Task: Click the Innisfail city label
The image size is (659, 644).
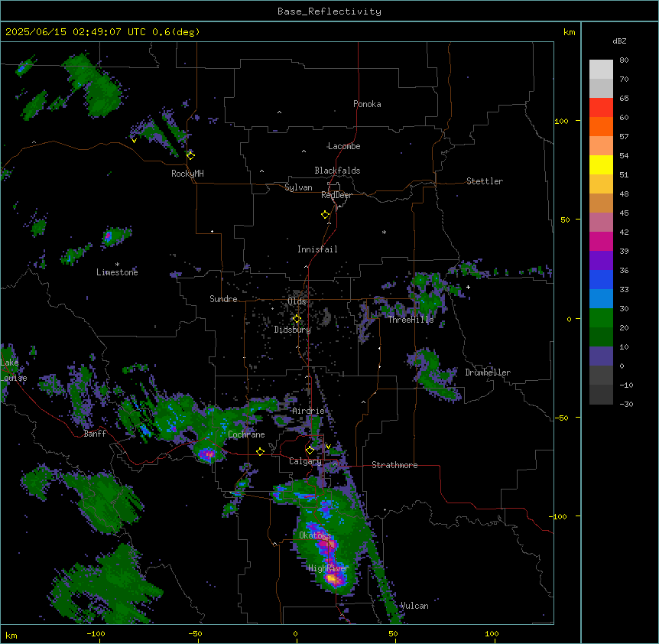Action: pos(317,249)
